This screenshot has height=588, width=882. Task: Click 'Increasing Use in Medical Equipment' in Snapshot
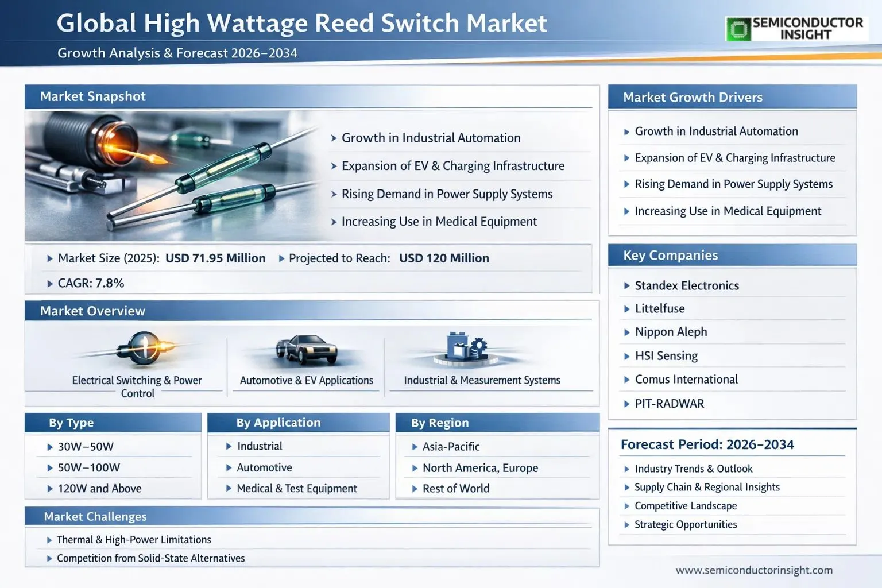coord(439,221)
